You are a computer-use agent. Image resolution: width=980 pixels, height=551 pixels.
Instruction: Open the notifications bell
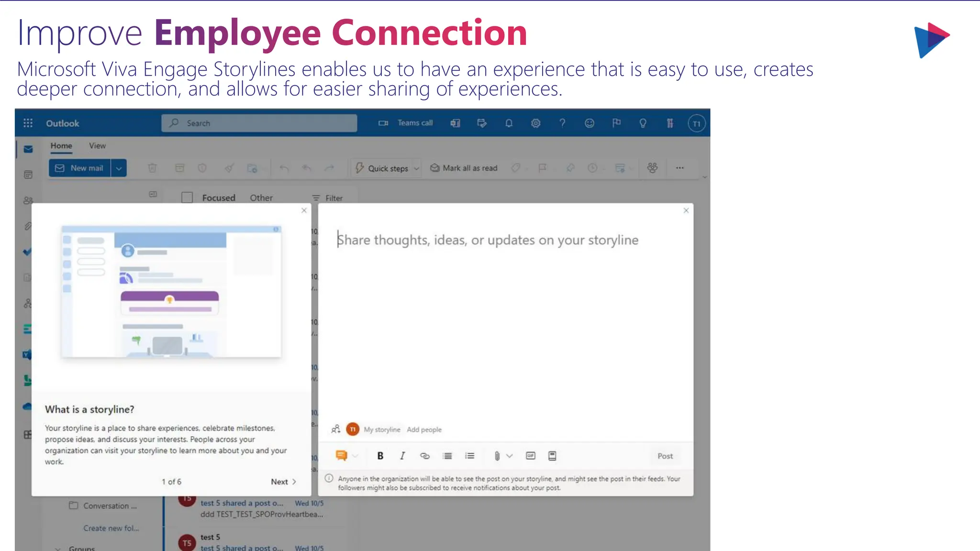pos(509,123)
